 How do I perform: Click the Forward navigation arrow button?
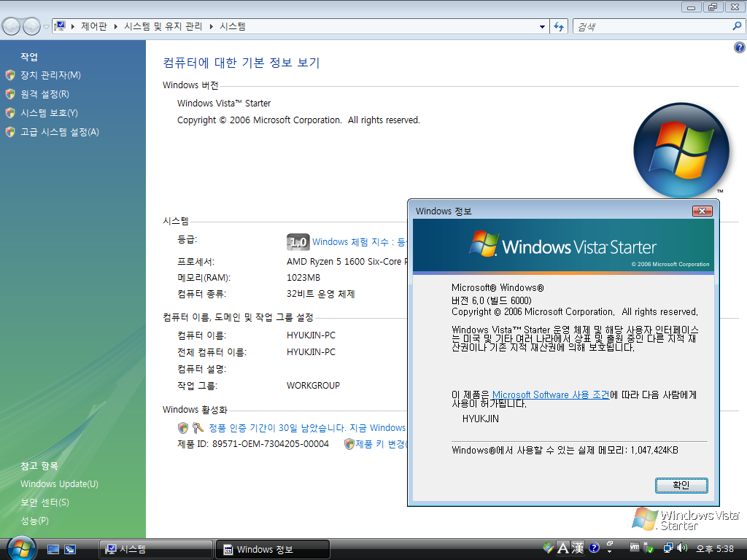point(31,27)
